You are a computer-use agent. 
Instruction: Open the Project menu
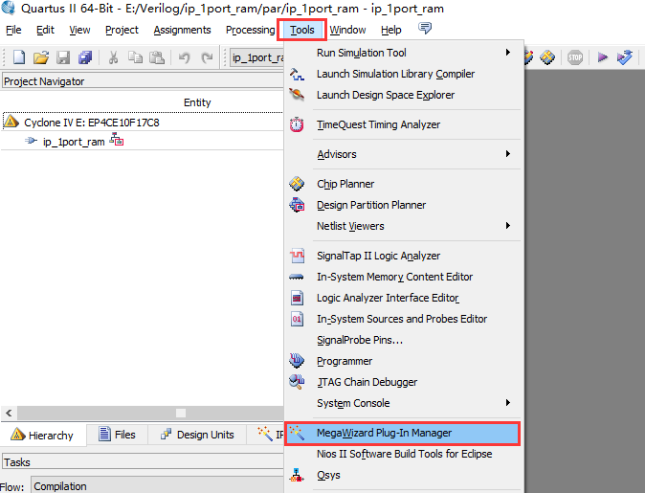[122, 30]
